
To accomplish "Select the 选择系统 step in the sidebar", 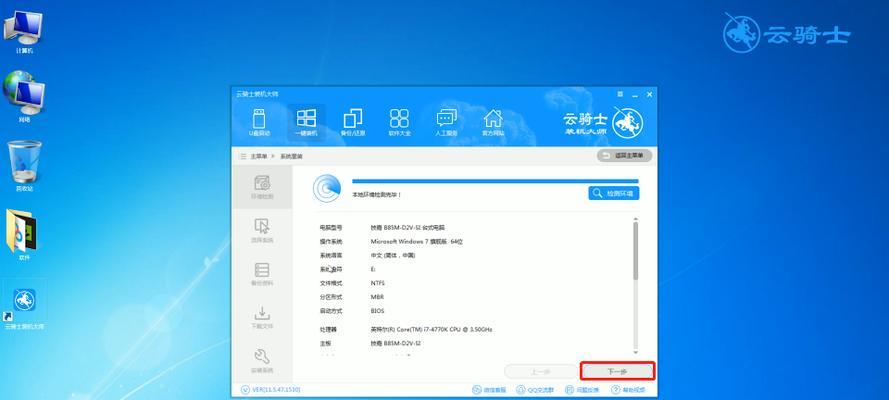I will pyautogui.click(x=262, y=231).
